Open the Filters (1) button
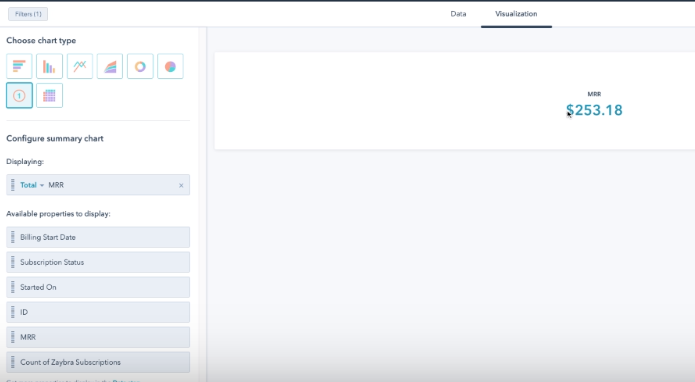Viewport: 695px width, 382px height. pos(28,14)
